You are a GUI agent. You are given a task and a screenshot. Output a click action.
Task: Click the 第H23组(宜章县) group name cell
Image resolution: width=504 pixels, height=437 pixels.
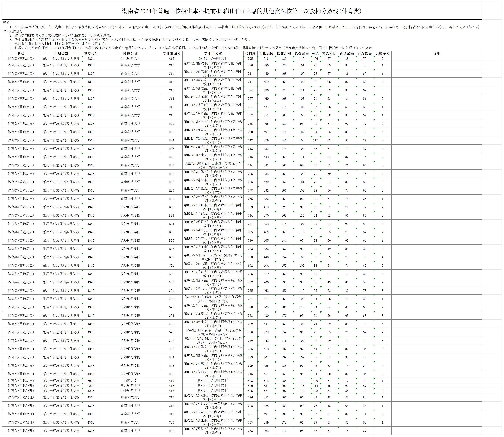(213, 132)
